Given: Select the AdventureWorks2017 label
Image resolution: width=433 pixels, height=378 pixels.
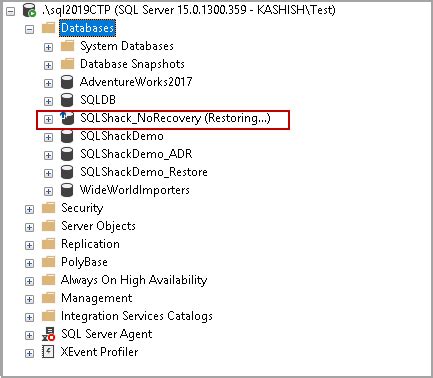Looking at the screenshot, I should [x=136, y=82].
